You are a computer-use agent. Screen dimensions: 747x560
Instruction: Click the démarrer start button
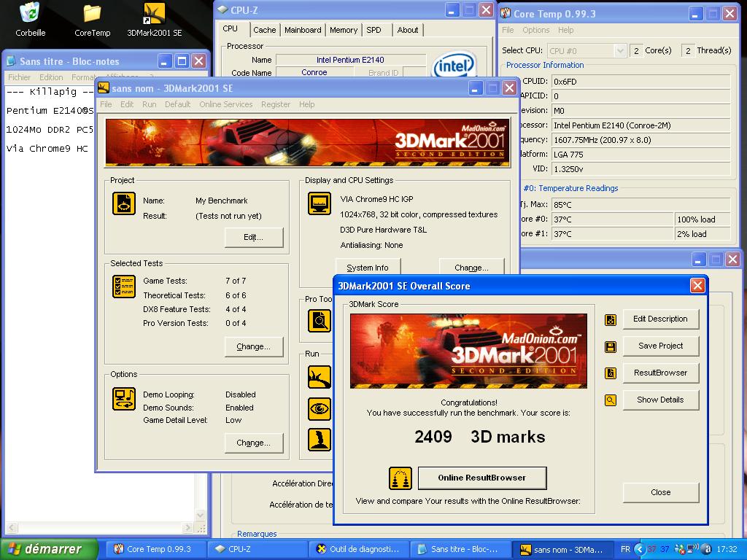(49, 549)
